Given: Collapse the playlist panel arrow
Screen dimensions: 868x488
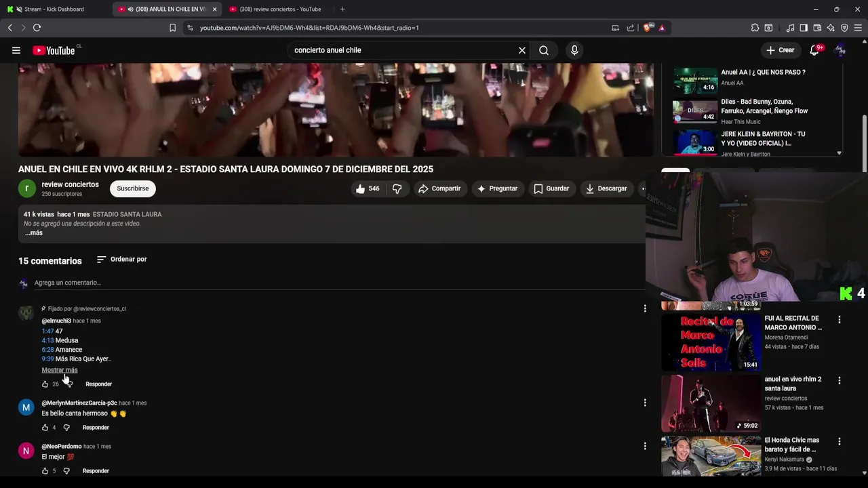Looking at the screenshot, I should click(x=839, y=153).
